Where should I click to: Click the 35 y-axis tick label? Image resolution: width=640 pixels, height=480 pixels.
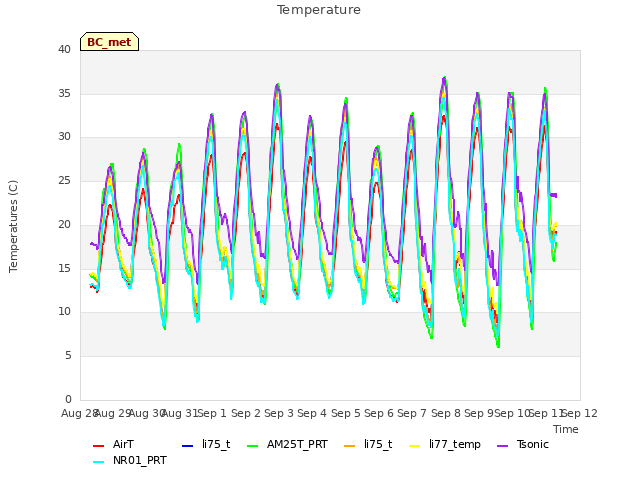64,93
